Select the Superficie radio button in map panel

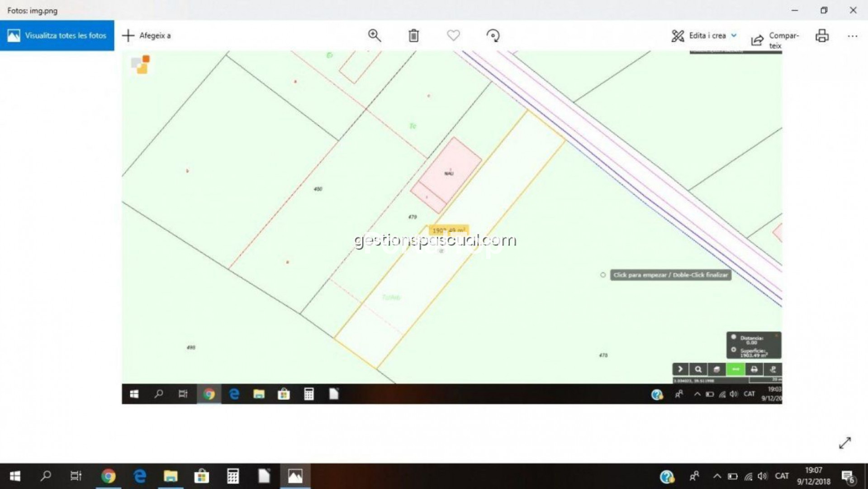(x=734, y=350)
